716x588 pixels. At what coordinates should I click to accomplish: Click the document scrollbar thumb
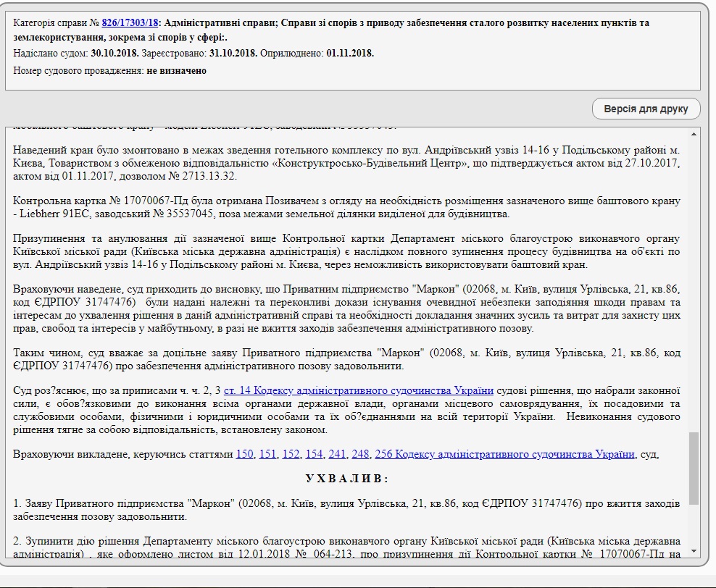pyautogui.click(x=694, y=468)
